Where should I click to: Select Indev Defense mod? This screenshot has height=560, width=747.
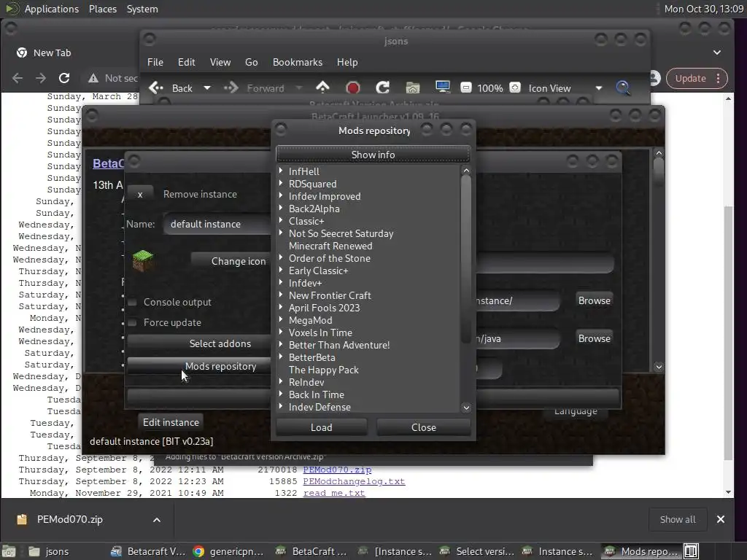click(x=320, y=407)
